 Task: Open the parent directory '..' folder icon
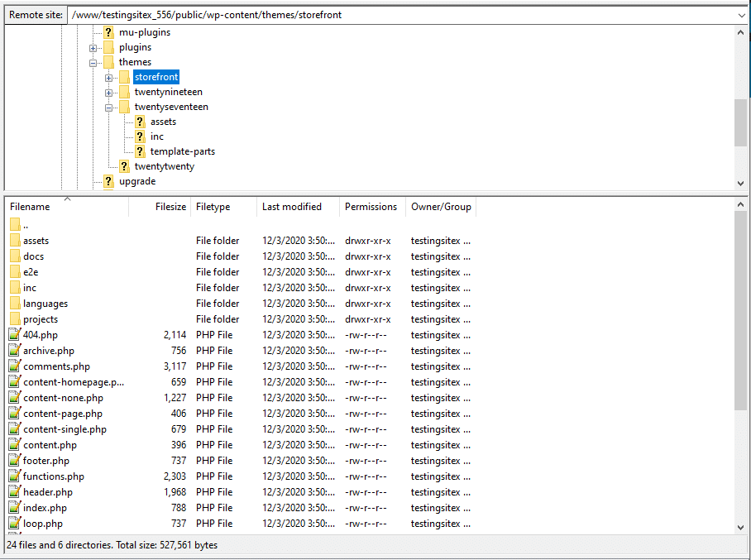tap(15, 224)
